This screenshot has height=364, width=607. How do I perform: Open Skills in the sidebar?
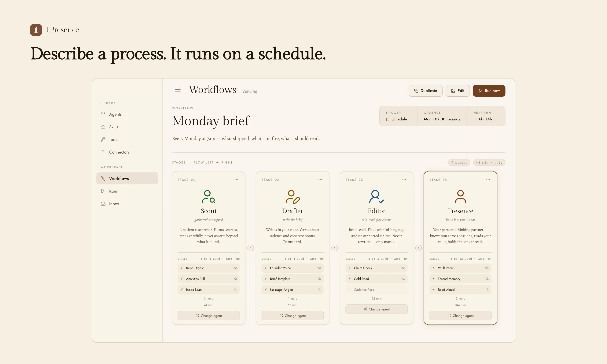(x=127, y=127)
